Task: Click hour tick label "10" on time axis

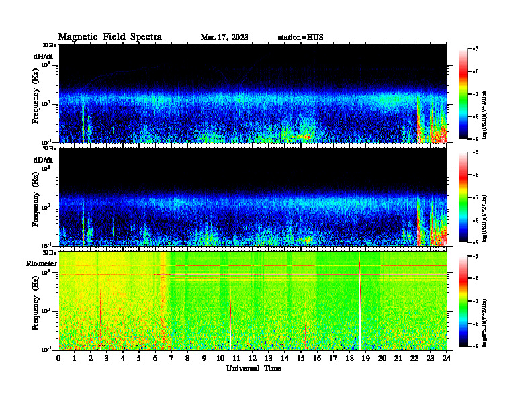Action: pos(220,358)
